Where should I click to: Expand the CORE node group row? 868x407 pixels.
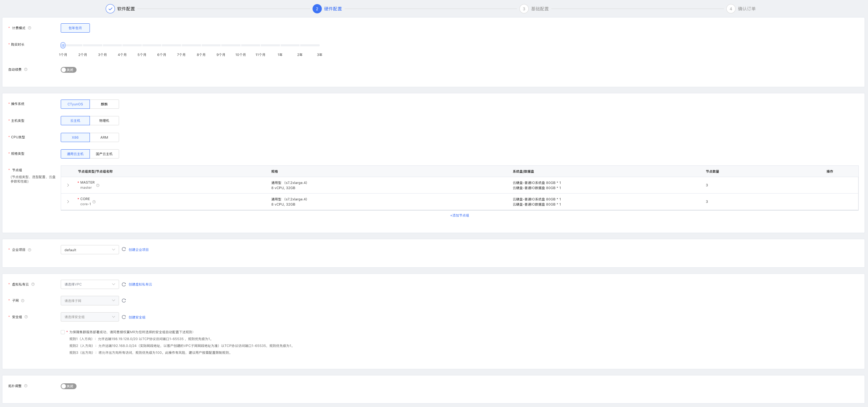68,202
